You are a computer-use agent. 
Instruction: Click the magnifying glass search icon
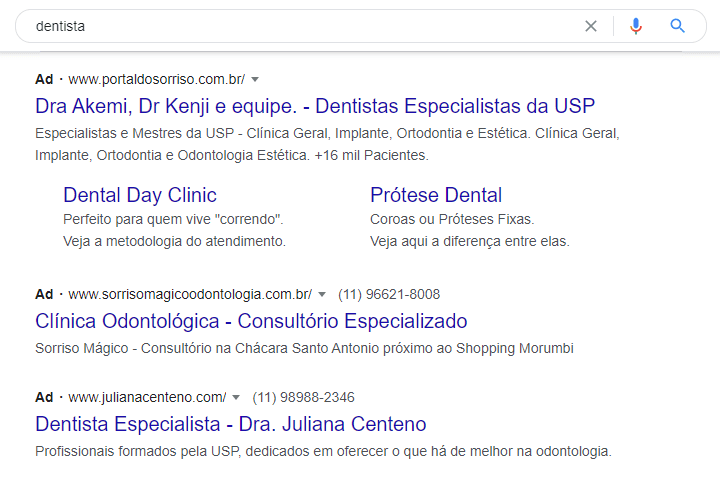[677, 26]
